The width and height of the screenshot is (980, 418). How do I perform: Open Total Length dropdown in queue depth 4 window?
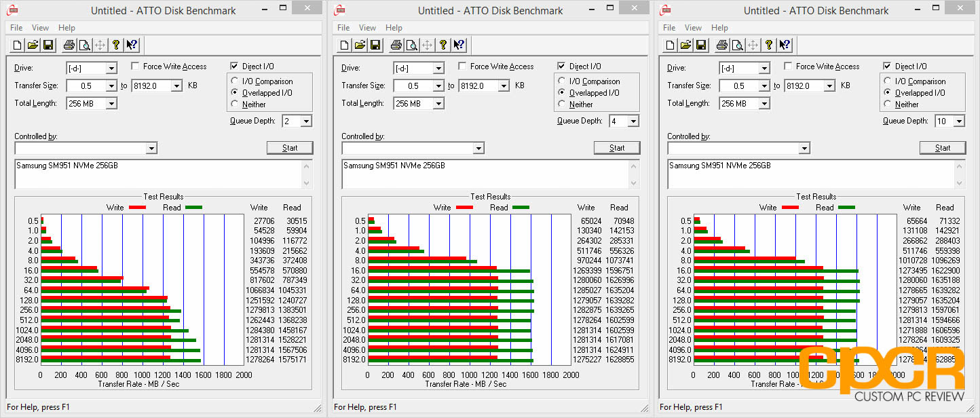[x=438, y=104]
